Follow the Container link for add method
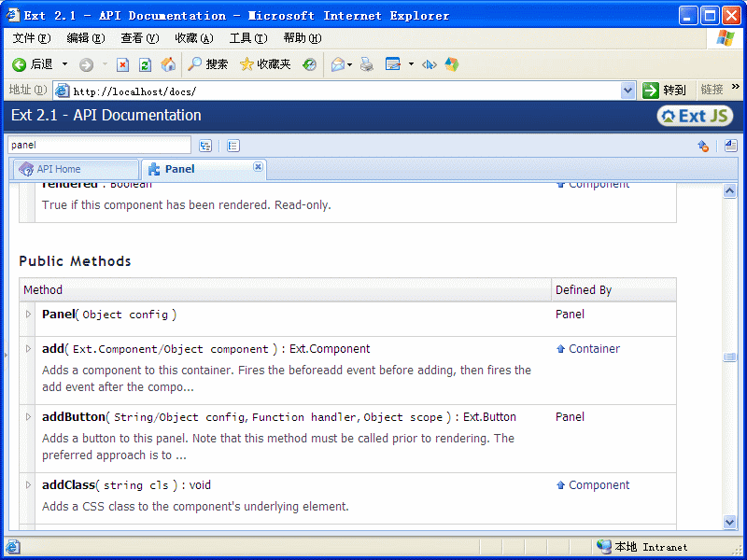 [x=594, y=348]
